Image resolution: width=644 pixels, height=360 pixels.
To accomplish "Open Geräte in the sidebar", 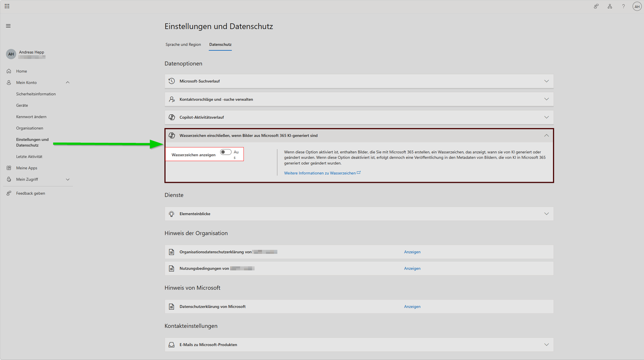I will [22, 106].
